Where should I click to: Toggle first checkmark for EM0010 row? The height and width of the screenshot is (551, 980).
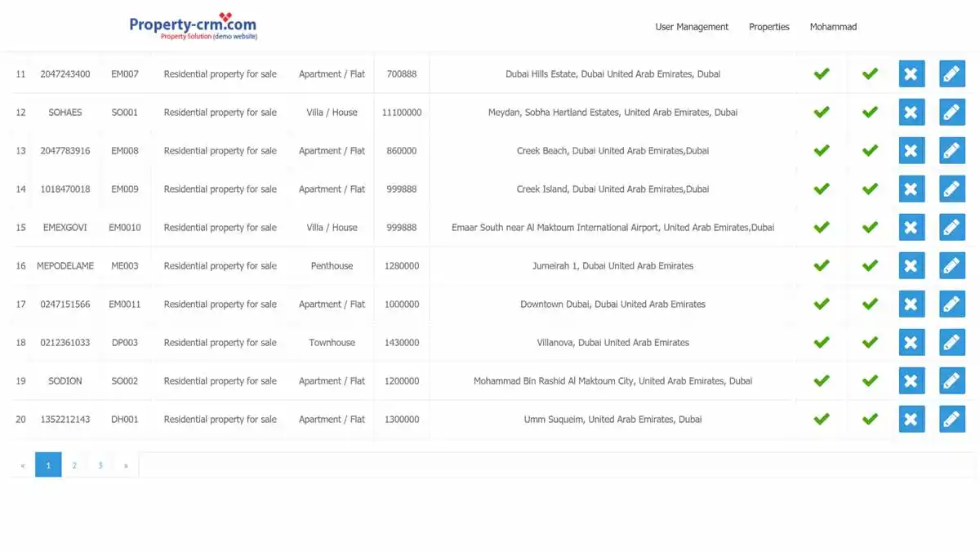822,228
